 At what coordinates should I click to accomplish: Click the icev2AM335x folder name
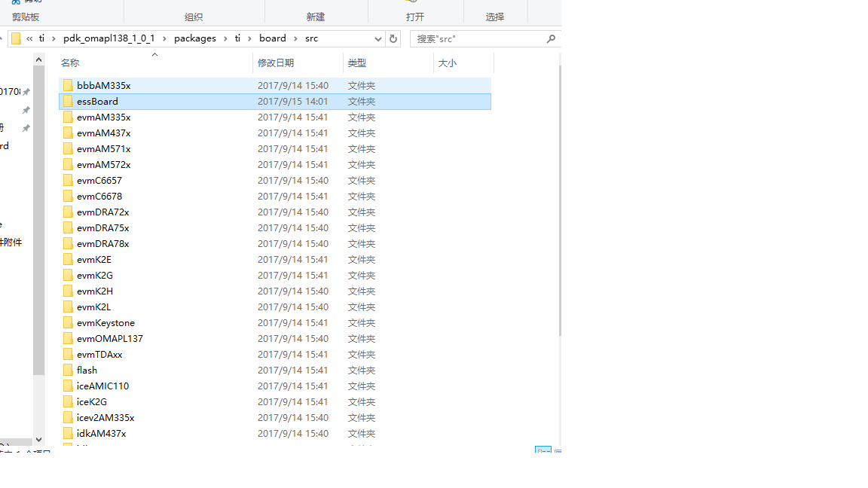[105, 418]
